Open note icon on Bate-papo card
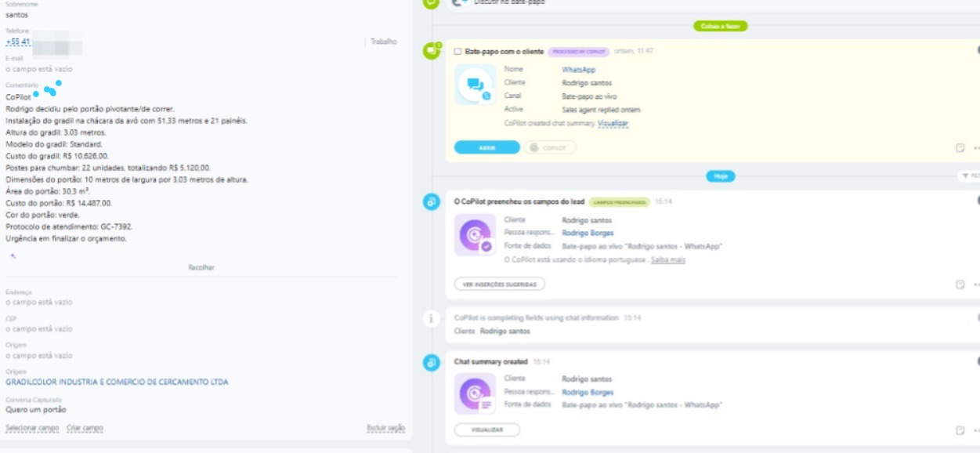This screenshot has width=980, height=453. [960, 147]
